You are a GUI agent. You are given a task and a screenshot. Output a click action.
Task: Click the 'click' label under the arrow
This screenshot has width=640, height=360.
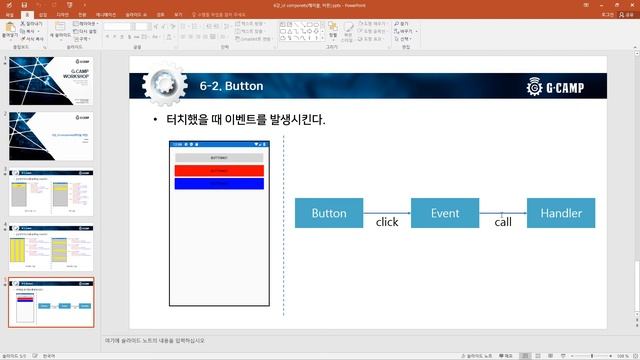tap(387, 222)
